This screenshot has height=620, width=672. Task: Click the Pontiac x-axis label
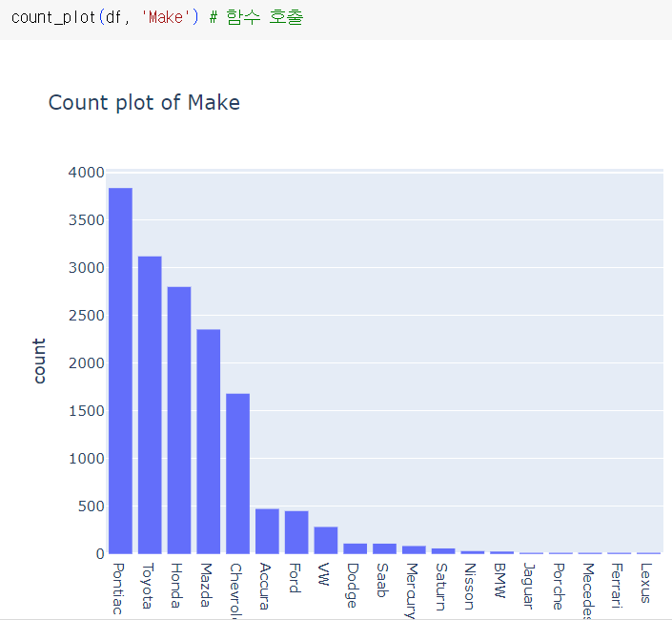click(117, 589)
